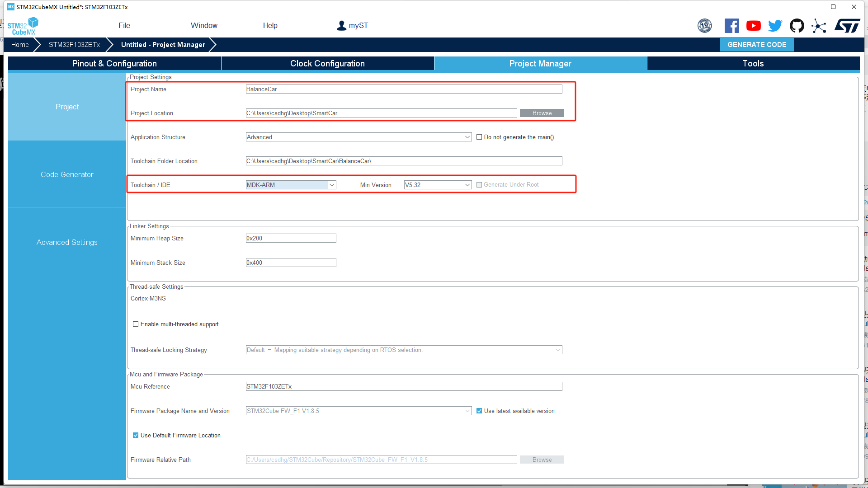This screenshot has width=868, height=488.
Task: Toggle Use Default Firmware Location
Action: coord(136,436)
